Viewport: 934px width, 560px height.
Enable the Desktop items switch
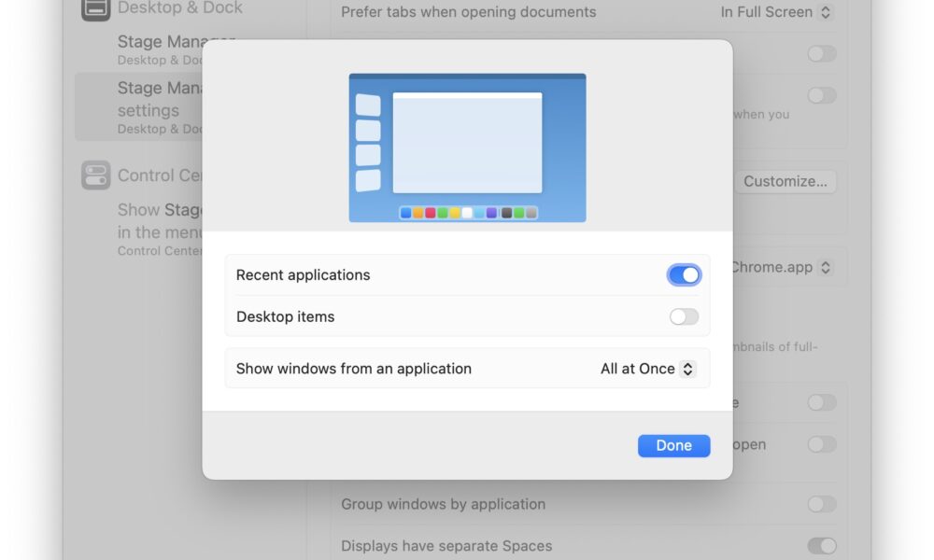(684, 316)
